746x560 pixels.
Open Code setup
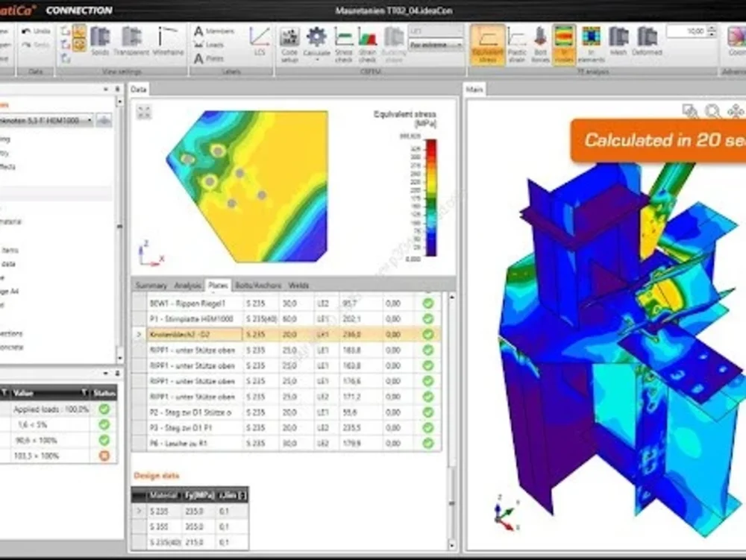point(289,45)
